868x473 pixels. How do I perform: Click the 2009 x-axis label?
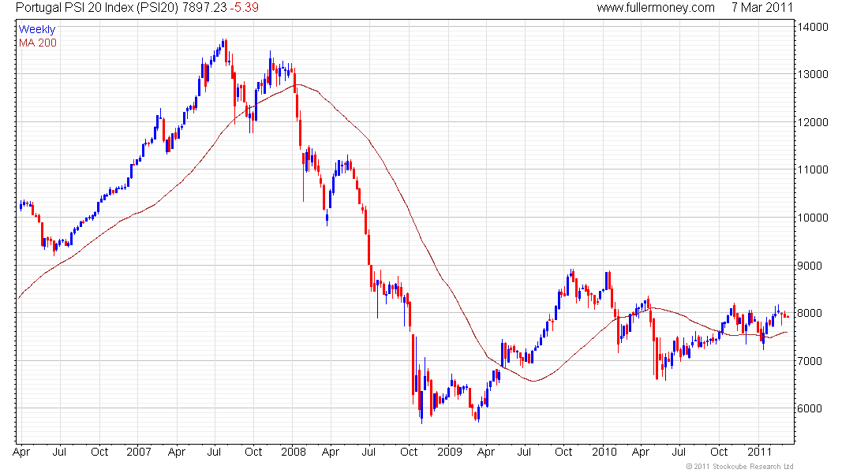pos(450,452)
